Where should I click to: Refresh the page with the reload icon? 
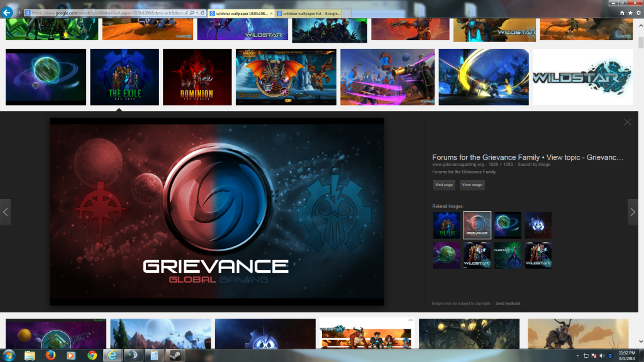point(203,13)
